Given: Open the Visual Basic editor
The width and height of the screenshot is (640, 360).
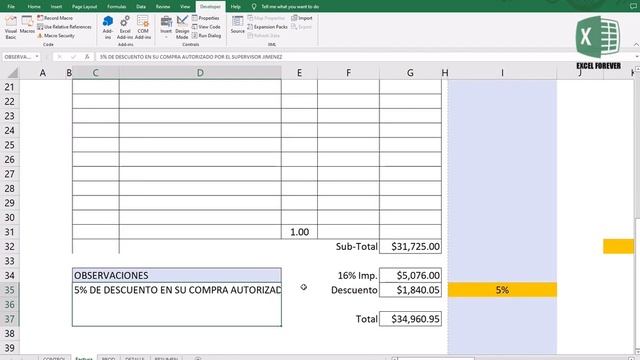Looking at the screenshot, I should click(11, 28).
